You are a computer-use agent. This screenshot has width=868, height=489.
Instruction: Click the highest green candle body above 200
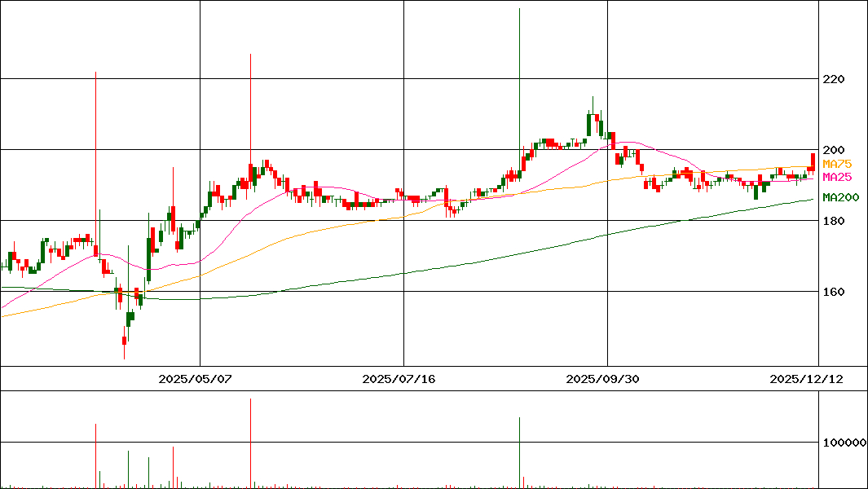pyautogui.click(x=588, y=124)
